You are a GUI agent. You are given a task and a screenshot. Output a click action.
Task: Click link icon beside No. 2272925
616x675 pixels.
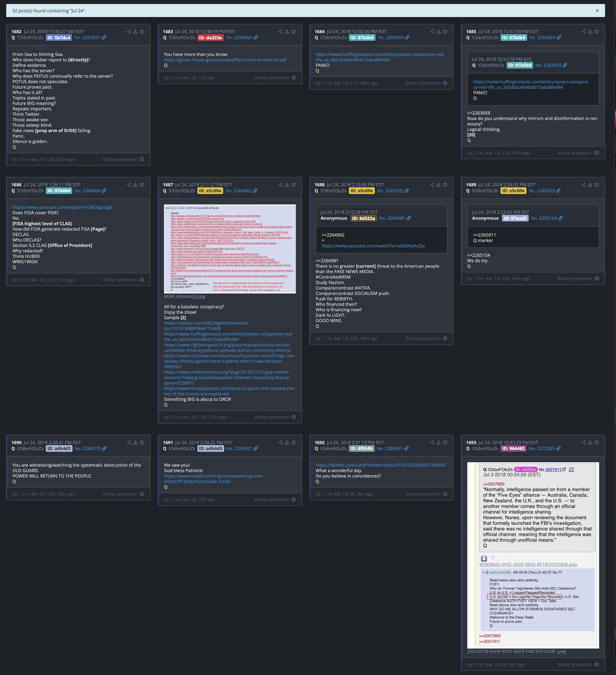(558, 448)
